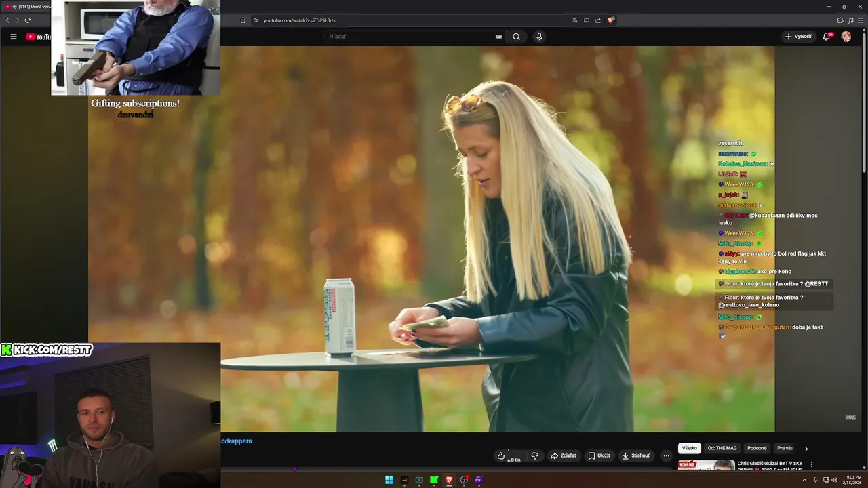The height and width of the screenshot is (488, 868).
Task: Open the Windows Start button
Action: click(389, 480)
